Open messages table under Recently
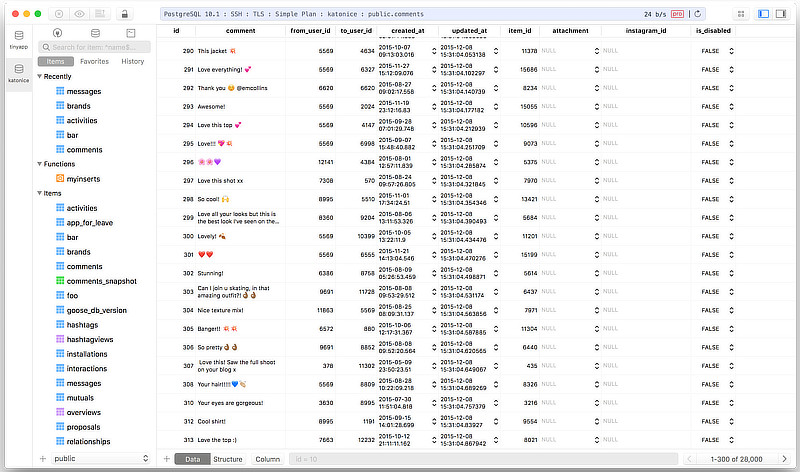 (x=84, y=91)
